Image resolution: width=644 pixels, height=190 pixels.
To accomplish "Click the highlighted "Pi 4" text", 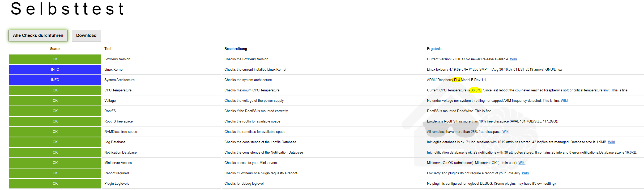I will coord(457,80).
